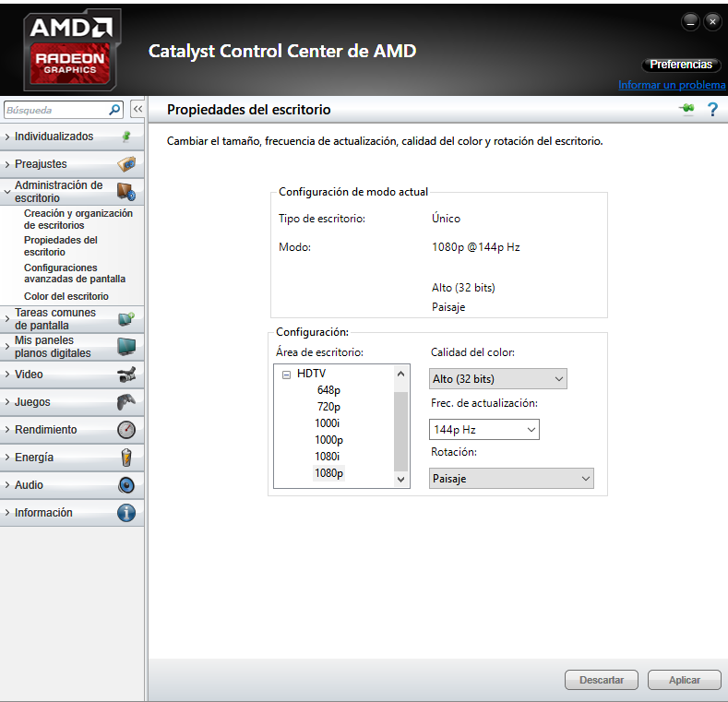
Task: Click the green pin icon beside Individualizados
Action: [x=126, y=137]
